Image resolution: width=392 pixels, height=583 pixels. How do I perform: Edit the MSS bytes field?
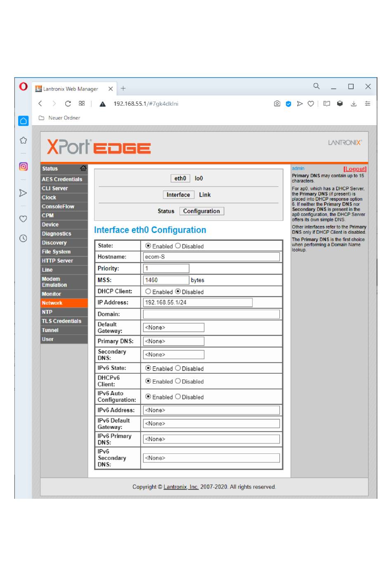coord(166,280)
